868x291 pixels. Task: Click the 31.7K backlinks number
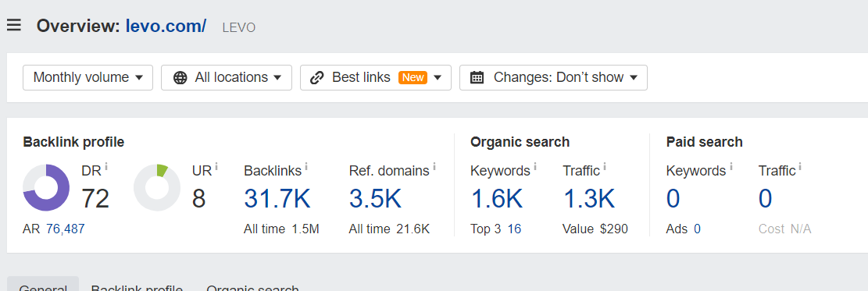[x=277, y=199]
